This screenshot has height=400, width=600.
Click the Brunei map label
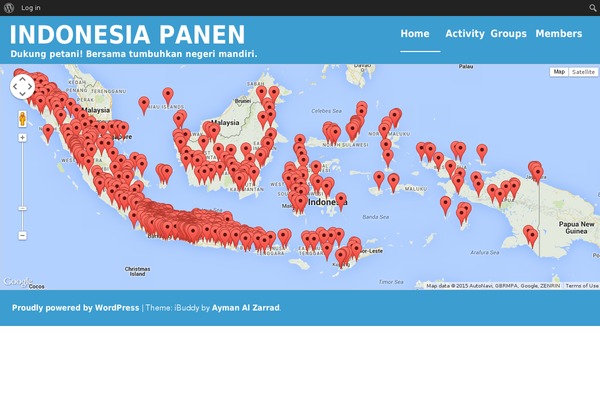(x=243, y=101)
